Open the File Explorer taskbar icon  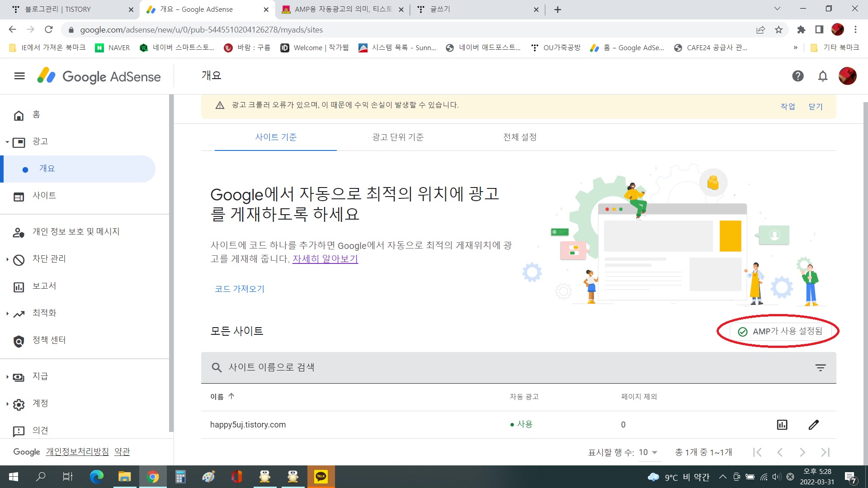(124, 477)
